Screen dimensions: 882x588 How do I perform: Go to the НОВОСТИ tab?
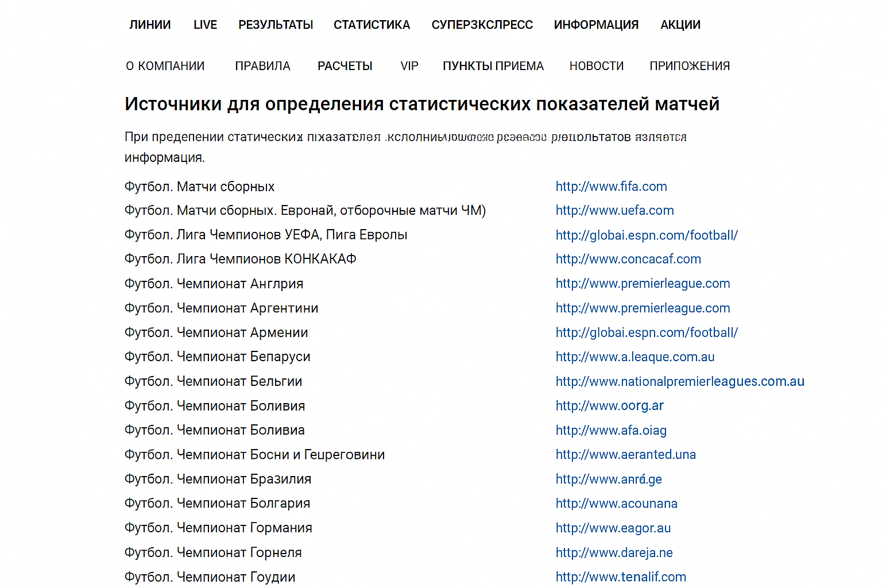coord(596,66)
